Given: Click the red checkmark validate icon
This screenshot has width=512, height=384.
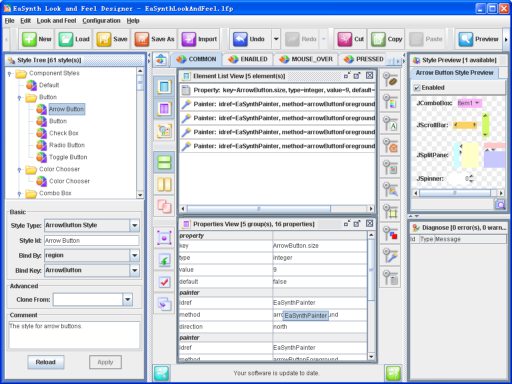Looking at the screenshot, I should pyautogui.click(x=164, y=282).
